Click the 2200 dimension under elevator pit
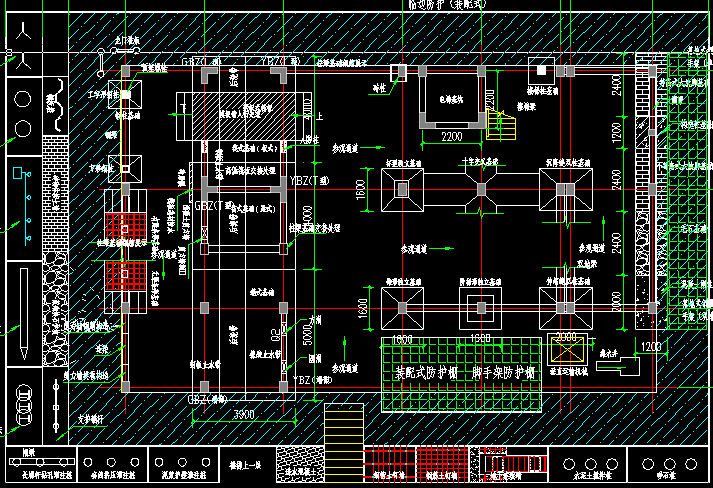 (452, 136)
